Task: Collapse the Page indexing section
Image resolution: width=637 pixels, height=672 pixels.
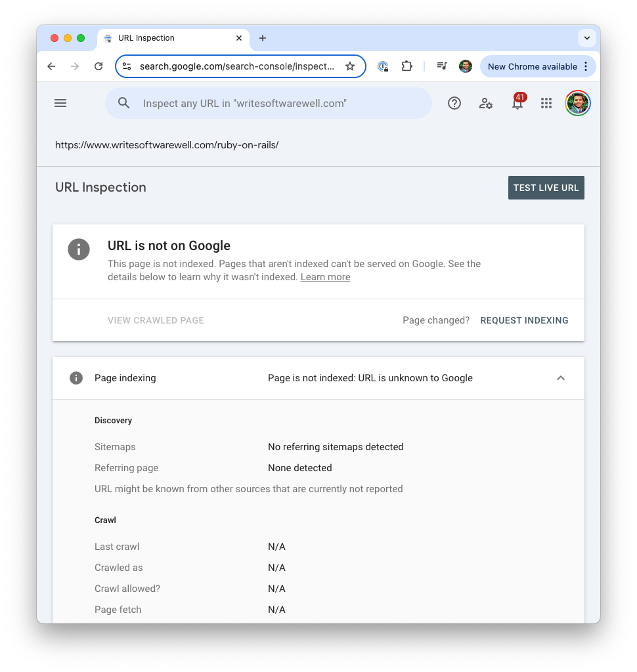Action: tap(561, 378)
